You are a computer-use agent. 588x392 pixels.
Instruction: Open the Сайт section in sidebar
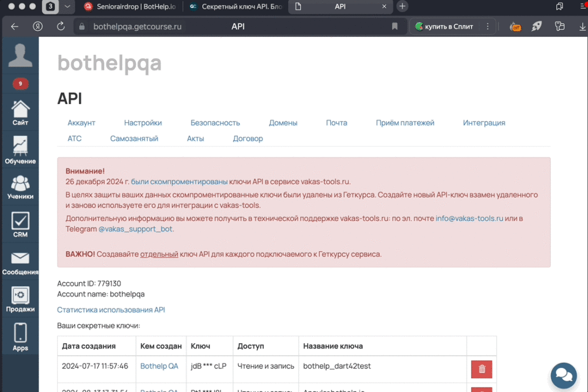20,112
